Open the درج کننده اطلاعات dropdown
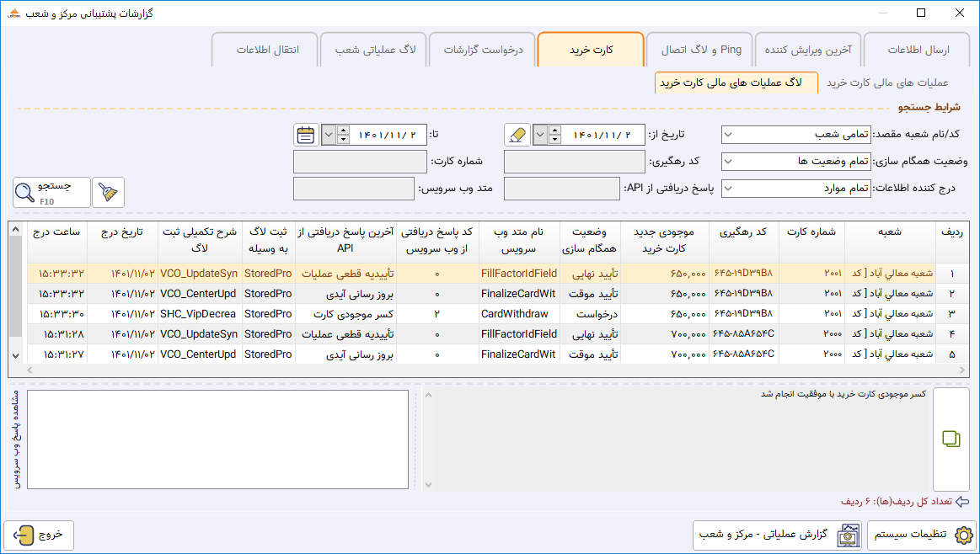This screenshot has height=554, width=980. coord(728,188)
